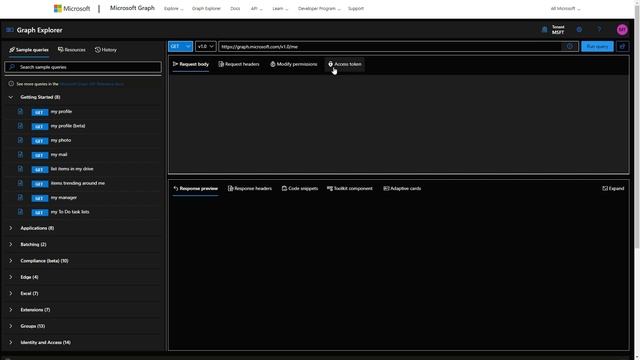Viewport: 640px width, 360px height.
Task: Select the Response preview tab
Action: [x=196, y=189]
